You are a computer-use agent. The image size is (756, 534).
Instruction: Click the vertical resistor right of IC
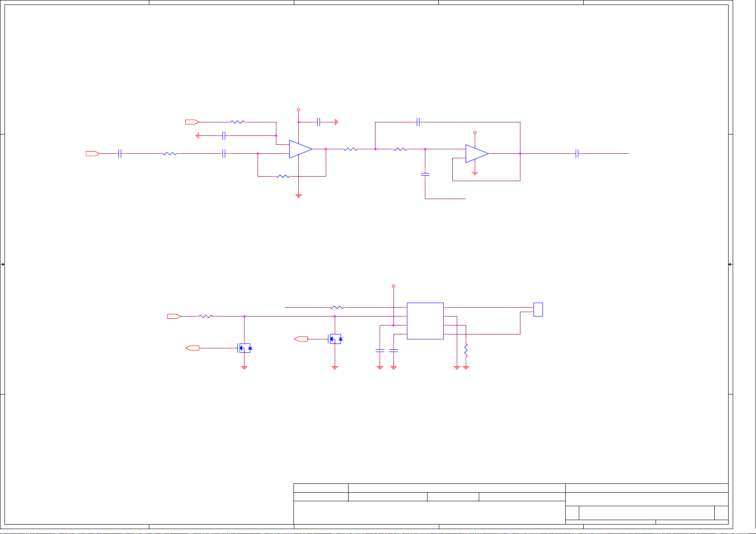[466, 350]
